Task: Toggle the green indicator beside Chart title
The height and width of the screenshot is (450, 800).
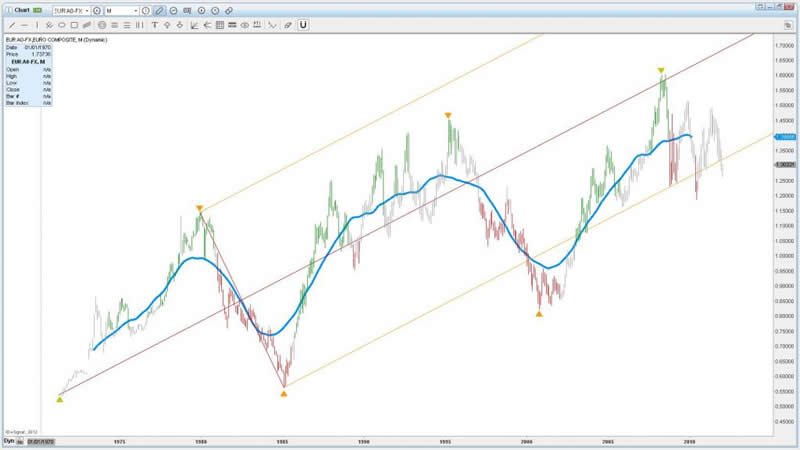Action: 38,10
